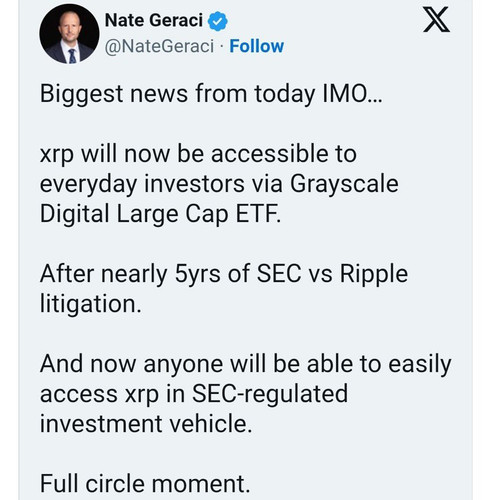Follow Nate Geraci
The image size is (491, 500).
coord(256,46)
